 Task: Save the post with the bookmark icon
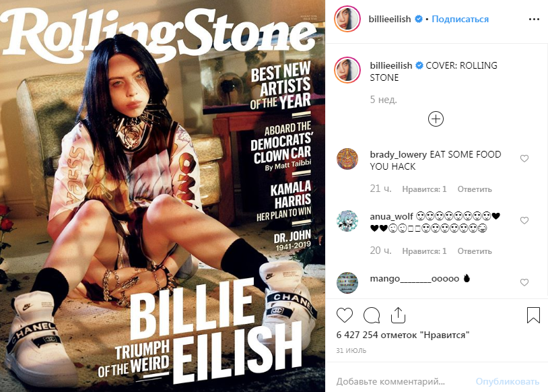pos(533,315)
